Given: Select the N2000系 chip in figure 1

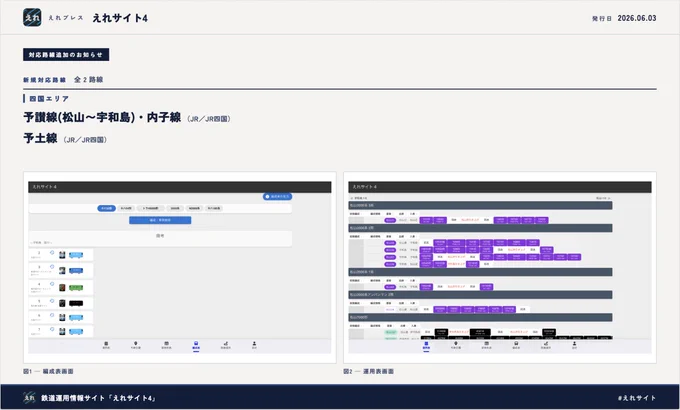Looking at the screenshot, I should pyautogui.click(x=194, y=208).
